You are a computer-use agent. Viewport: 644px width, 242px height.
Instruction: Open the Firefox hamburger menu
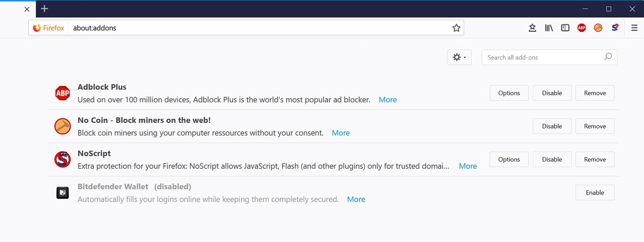click(x=634, y=27)
